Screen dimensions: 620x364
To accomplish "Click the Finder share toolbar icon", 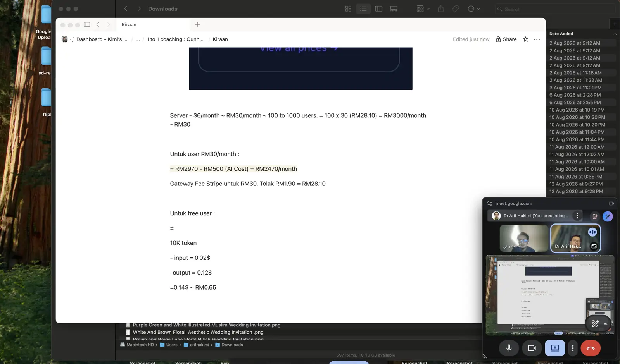I will tap(441, 9).
